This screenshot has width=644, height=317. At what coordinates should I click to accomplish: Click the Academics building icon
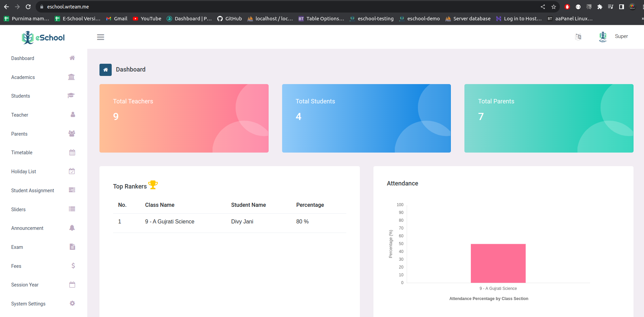point(71,77)
